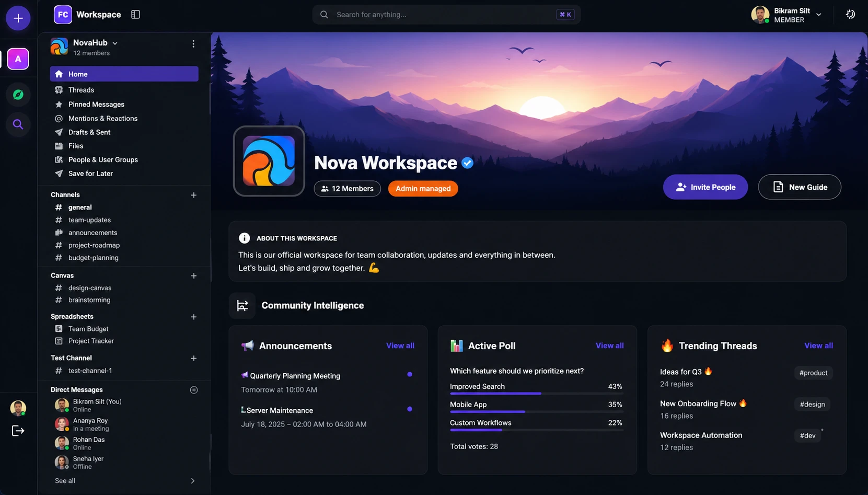Expand See all direct messages
The height and width of the screenshot is (495, 868).
124,481
